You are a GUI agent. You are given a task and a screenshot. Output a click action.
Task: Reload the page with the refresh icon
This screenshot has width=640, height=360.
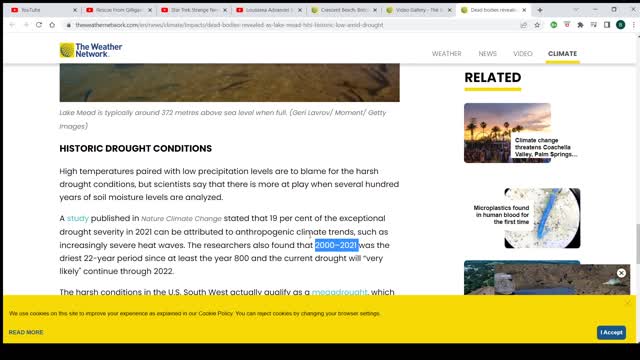[x=39, y=25]
